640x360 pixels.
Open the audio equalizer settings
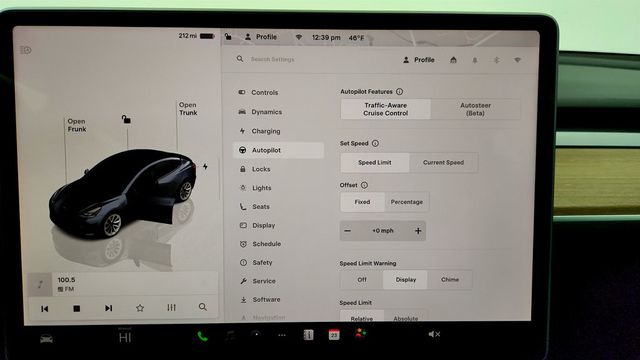[x=171, y=307]
